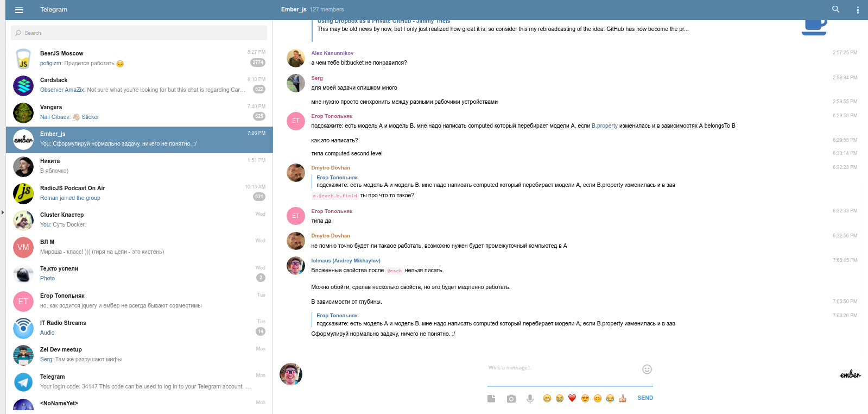Viewport: 868px width, 414px height.
Task: Open the Никита chat
Action: (139, 166)
